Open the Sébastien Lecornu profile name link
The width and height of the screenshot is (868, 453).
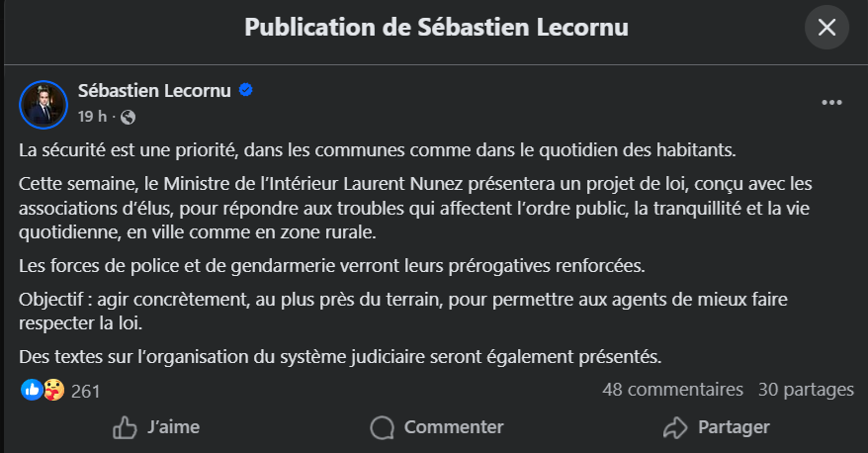pos(154,91)
